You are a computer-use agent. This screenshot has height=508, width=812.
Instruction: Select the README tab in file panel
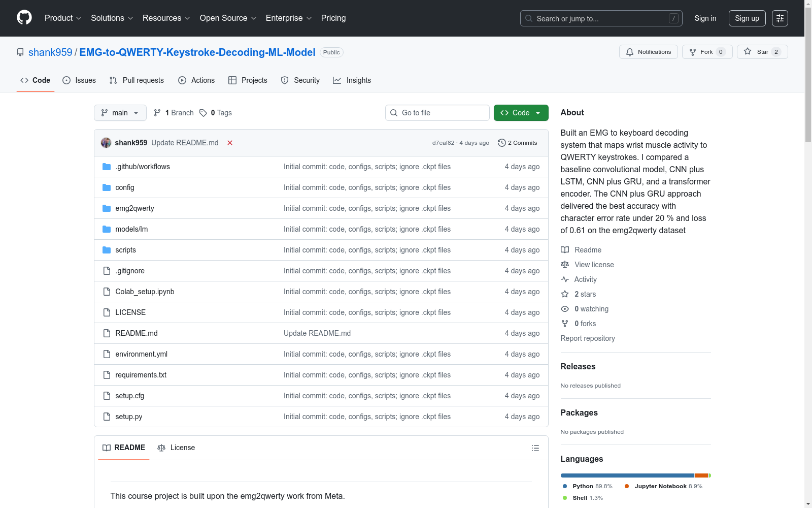[x=124, y=448]
